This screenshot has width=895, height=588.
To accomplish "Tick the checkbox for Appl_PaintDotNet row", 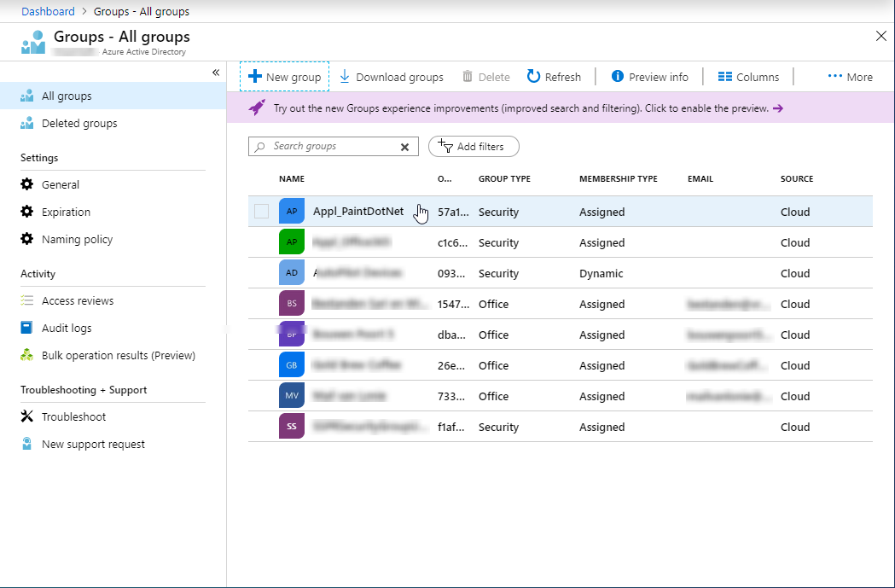I will point(261,212).
